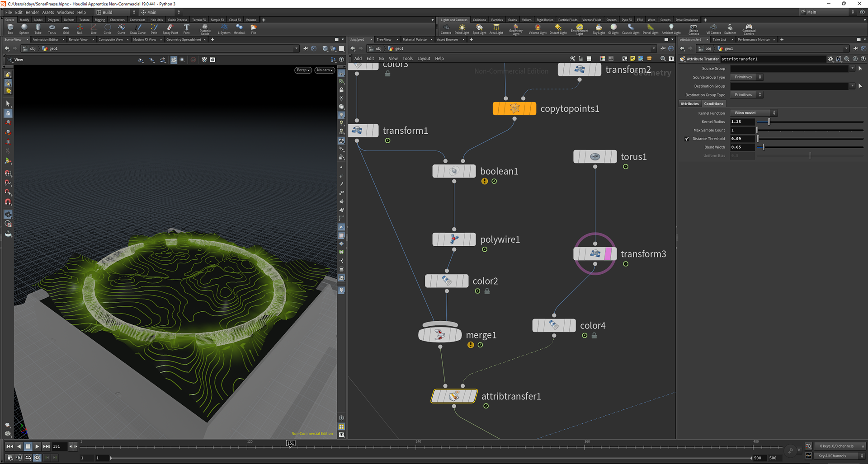868x464 pixels.
Task: Click the Max Sample Count field
Action: [x=742, y=130]
